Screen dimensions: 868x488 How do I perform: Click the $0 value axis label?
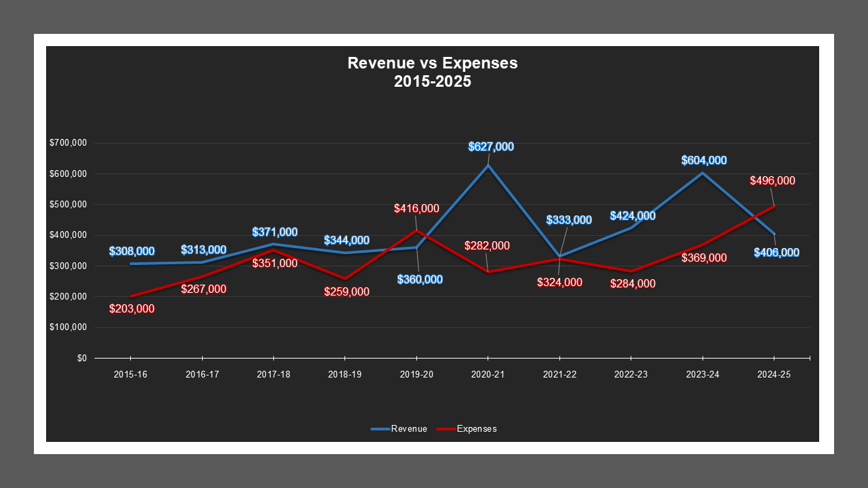click(81, 358)
